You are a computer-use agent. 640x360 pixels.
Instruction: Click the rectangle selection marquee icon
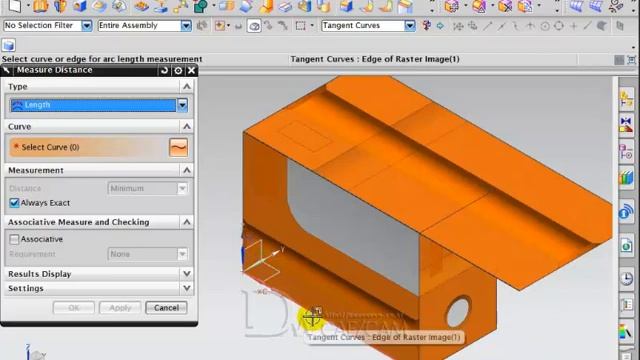point(300,26)
